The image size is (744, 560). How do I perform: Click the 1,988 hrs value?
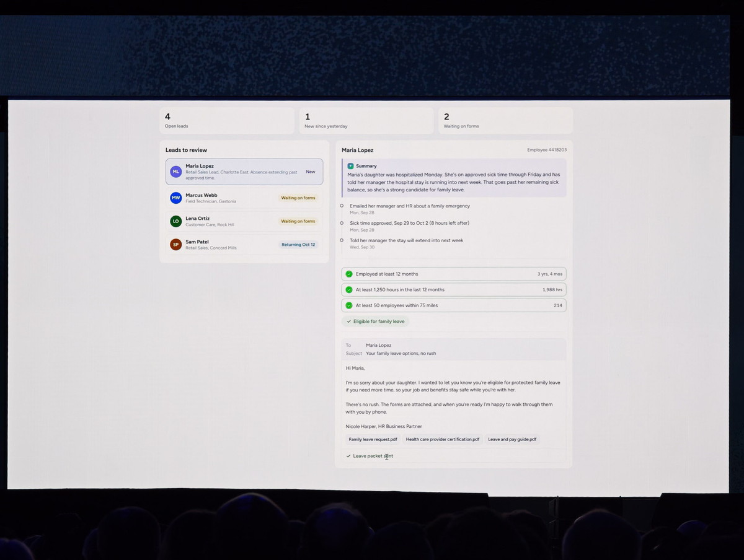coord(553,289)
